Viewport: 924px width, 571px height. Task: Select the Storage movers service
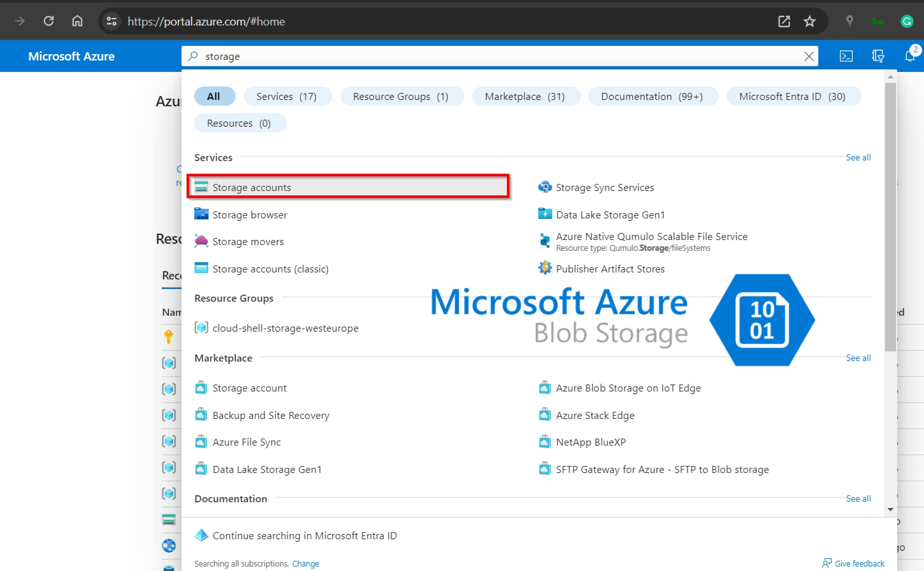point(248,241)
